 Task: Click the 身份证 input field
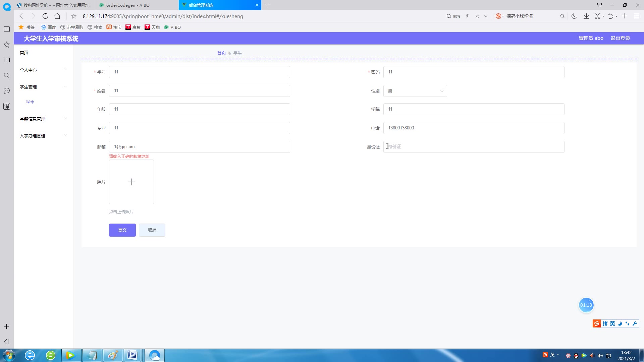(x=473, y=147)
